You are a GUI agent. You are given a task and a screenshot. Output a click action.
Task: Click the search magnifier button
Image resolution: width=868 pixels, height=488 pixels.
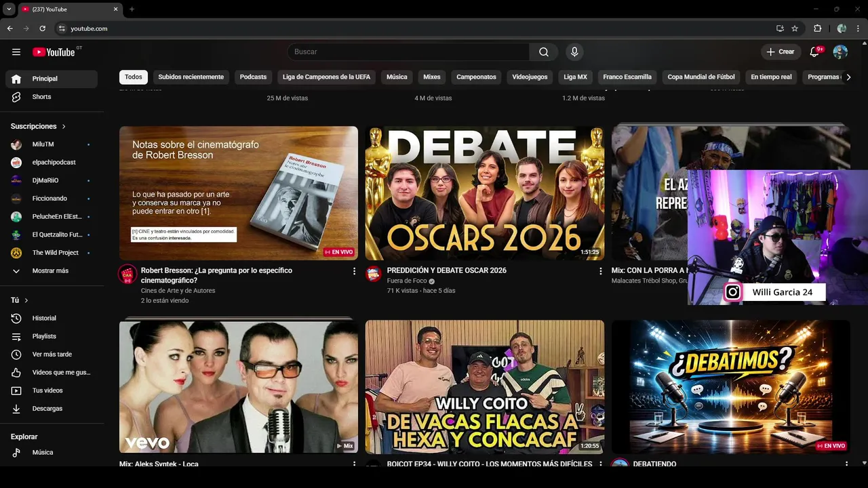pos(544,52)
